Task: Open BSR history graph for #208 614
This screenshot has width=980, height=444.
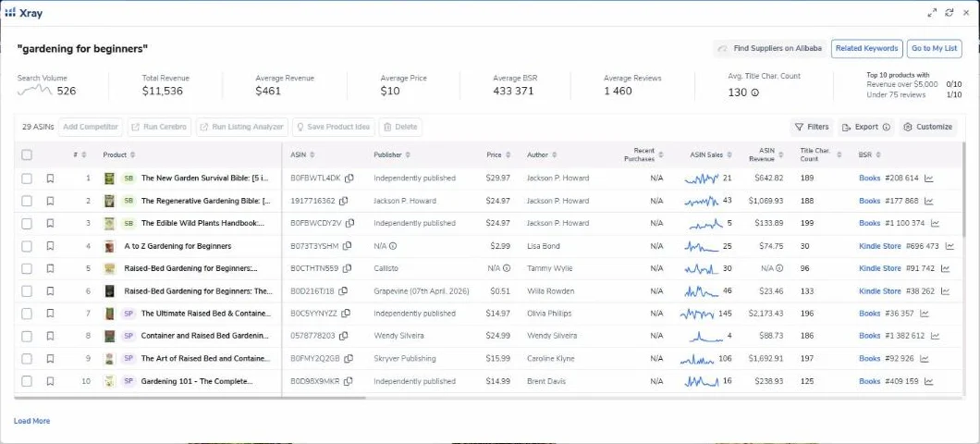Action: tap(929, 179)
